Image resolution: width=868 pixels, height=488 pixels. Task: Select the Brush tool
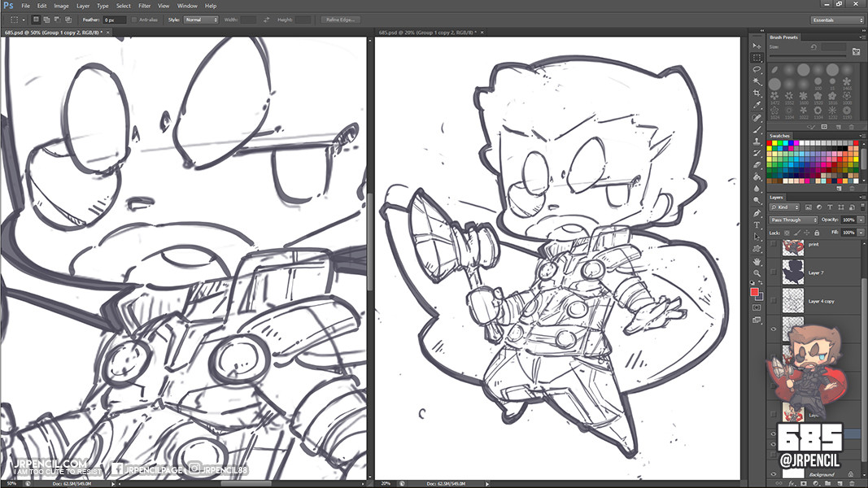[x=757, y=129]
